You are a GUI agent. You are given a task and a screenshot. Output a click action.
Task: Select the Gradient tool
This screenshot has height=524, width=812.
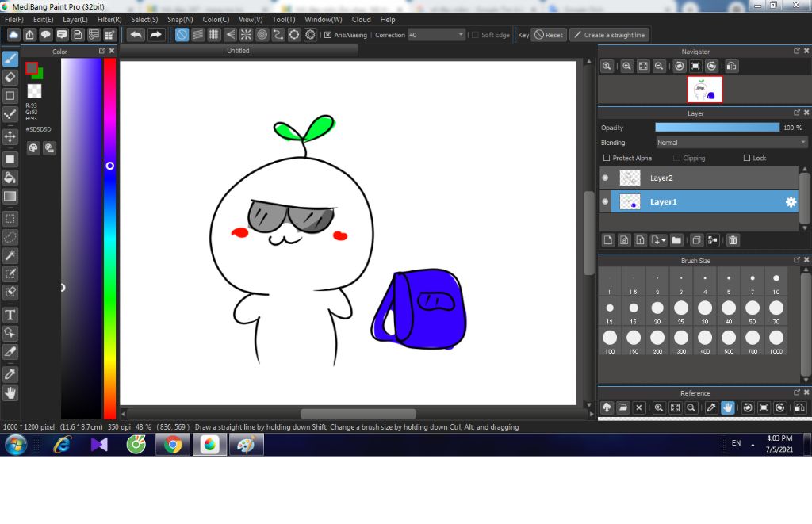tap(10, 197)
